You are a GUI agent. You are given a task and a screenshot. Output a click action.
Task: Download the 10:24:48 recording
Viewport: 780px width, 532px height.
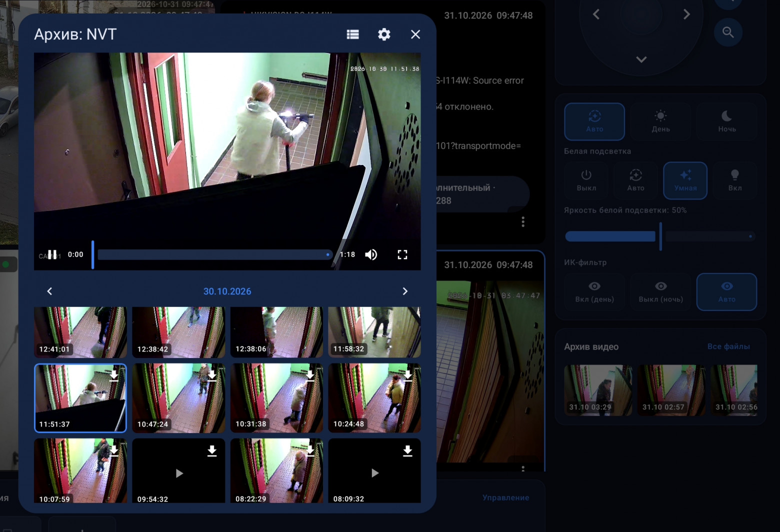[408, 375]
